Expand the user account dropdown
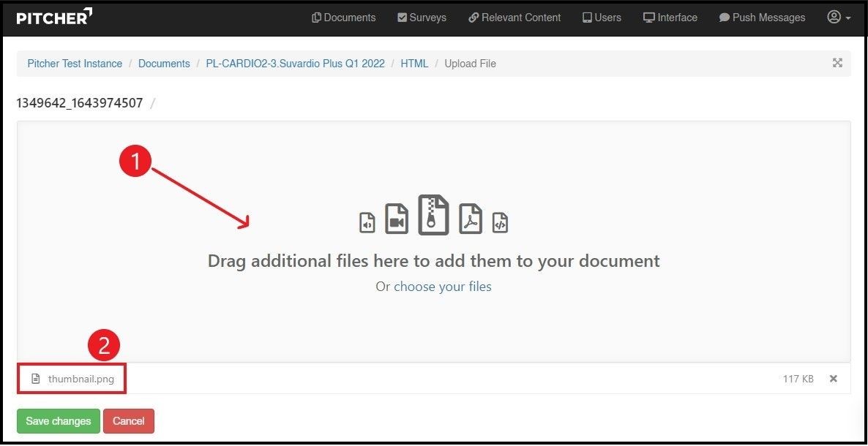The width and height of the screenshot is (868, 446). pos(838,18)
